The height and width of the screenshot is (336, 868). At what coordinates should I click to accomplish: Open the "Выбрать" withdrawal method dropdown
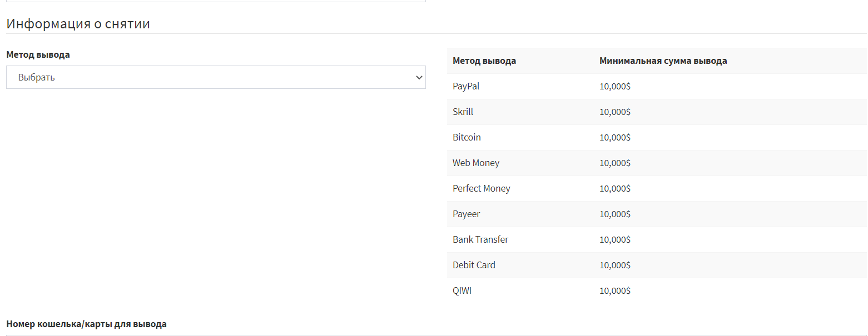point(215,78)
